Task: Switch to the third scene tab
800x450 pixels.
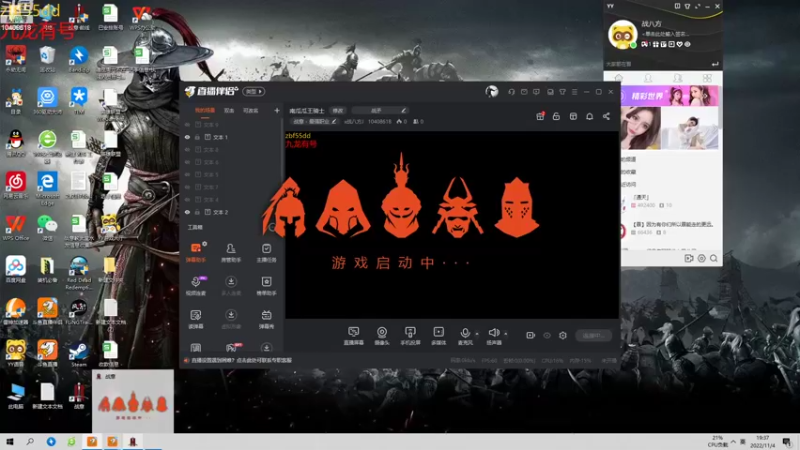Action: 251,110
